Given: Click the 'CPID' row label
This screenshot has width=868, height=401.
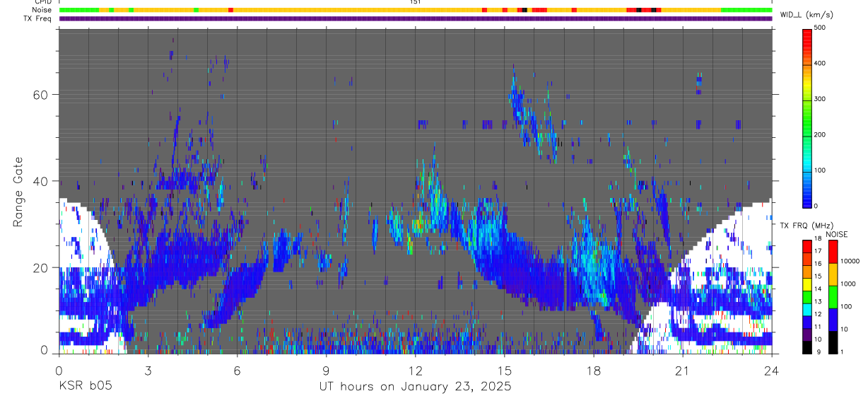Looking at the screenshot, I should (x=42, y=2).
